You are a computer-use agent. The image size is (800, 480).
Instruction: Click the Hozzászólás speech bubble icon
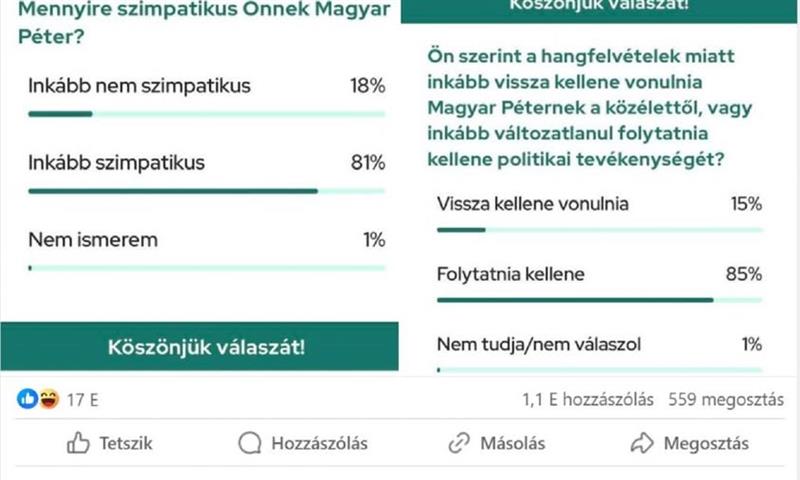tap(249, 443)
